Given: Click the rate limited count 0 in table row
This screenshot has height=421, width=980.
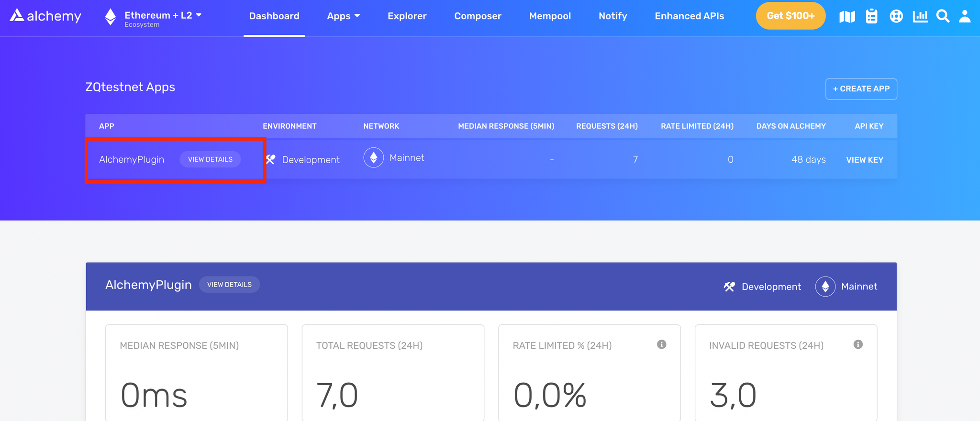Looking at the screenshot, I should [730, 159].
